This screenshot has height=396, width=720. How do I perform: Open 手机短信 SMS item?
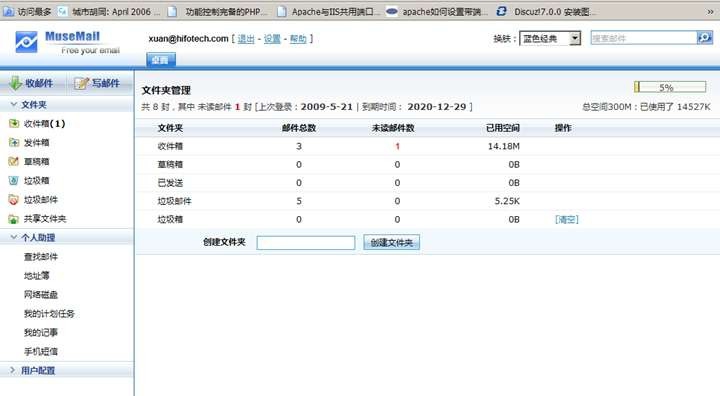click(x=41, y=351)
